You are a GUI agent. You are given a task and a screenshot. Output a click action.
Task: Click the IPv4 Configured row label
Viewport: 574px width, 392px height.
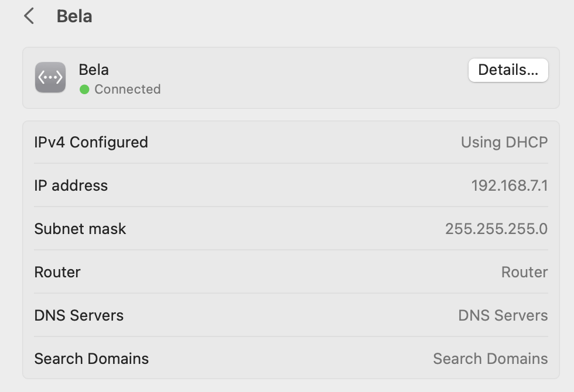point(91,142)
